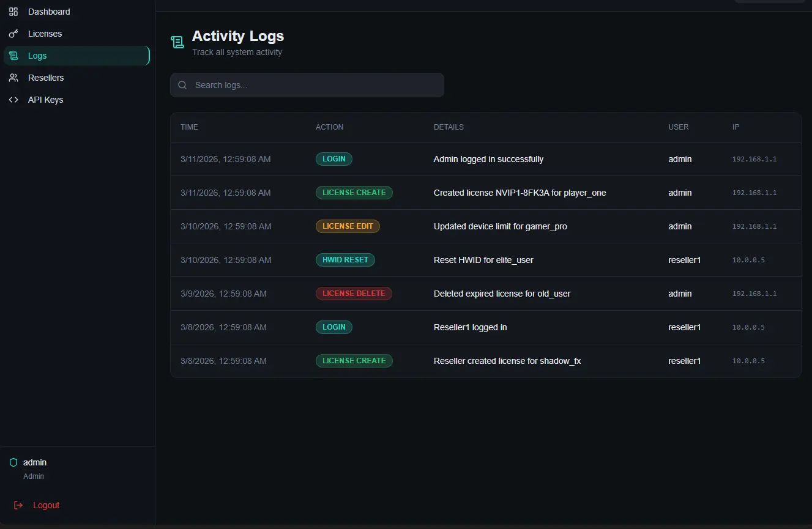Click the scroll icon beside Activity Logs heading
812x529 pixels.
[x=177, y=42]
